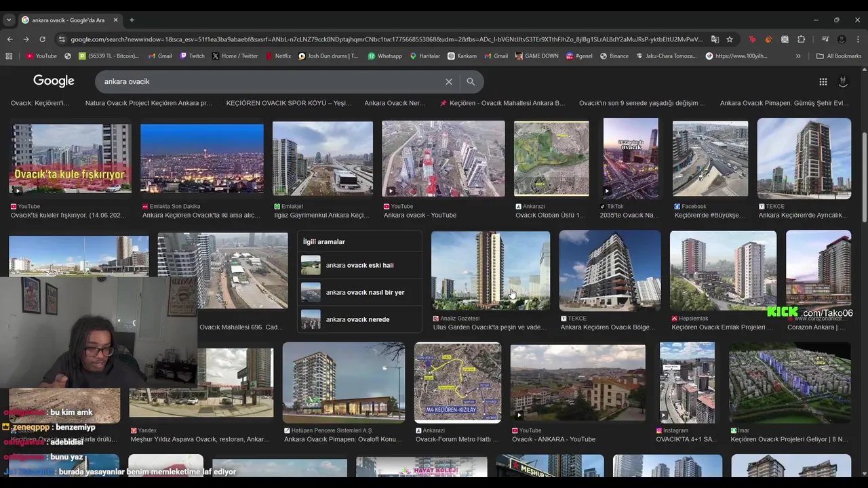Open the Jaku-Chara Tomoza bookmark
The width and height of the screenshot is (868, 488).
667,56
